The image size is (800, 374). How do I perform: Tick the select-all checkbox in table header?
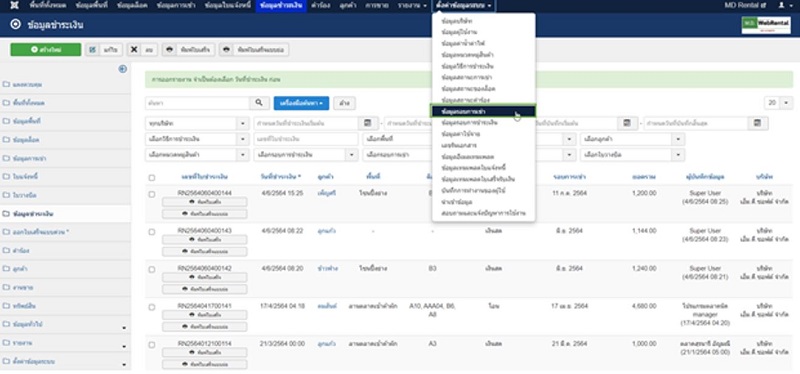[152, 178]
